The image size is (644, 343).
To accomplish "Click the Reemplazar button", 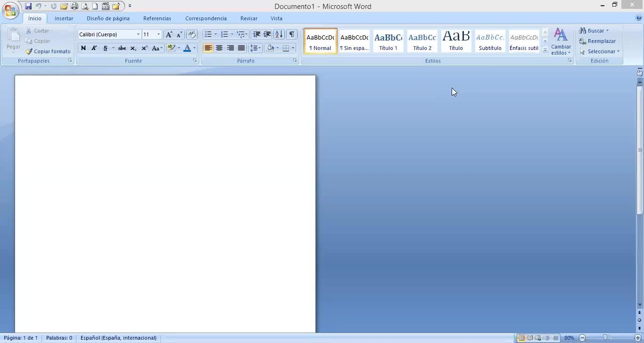I will (598, 41).
